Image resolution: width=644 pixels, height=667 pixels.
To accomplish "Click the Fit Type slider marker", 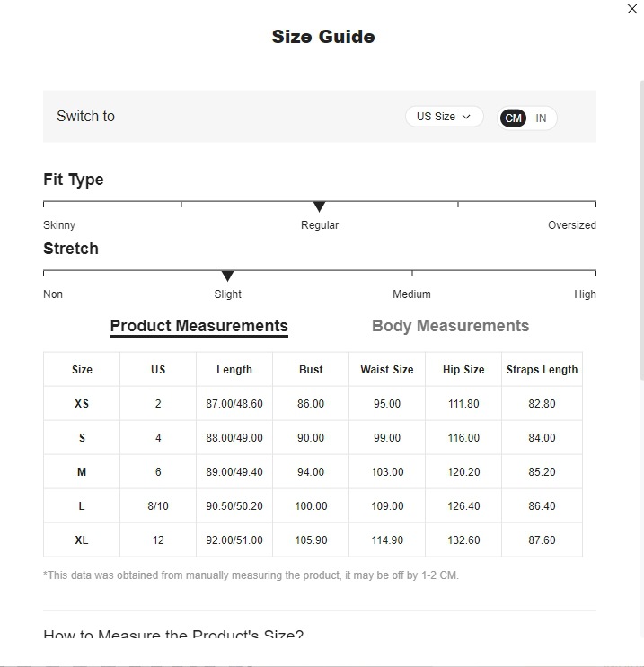I will click(319, 207).
